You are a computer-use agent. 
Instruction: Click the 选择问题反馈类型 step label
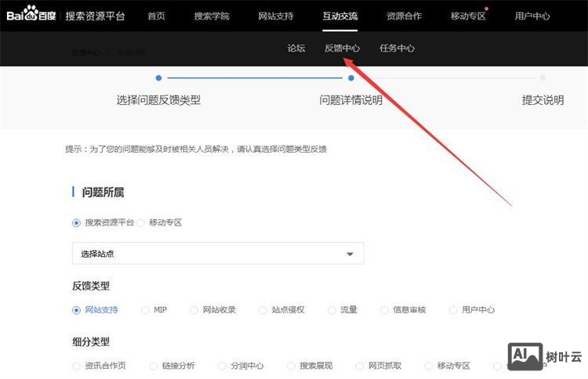point(158,100)
